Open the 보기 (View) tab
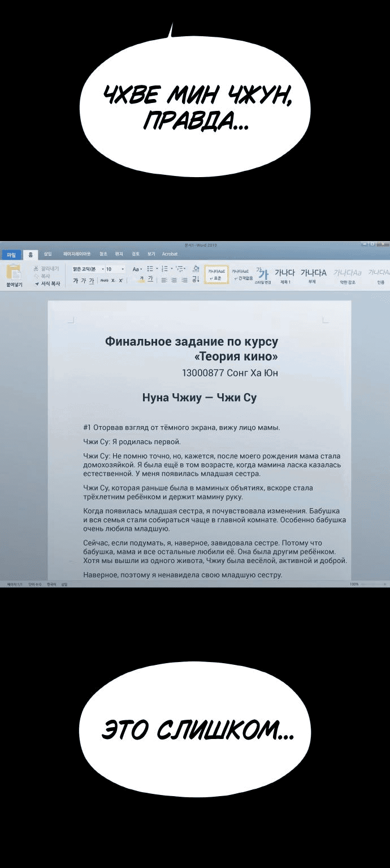The image size is (390, 868). (x=151, y=254)
